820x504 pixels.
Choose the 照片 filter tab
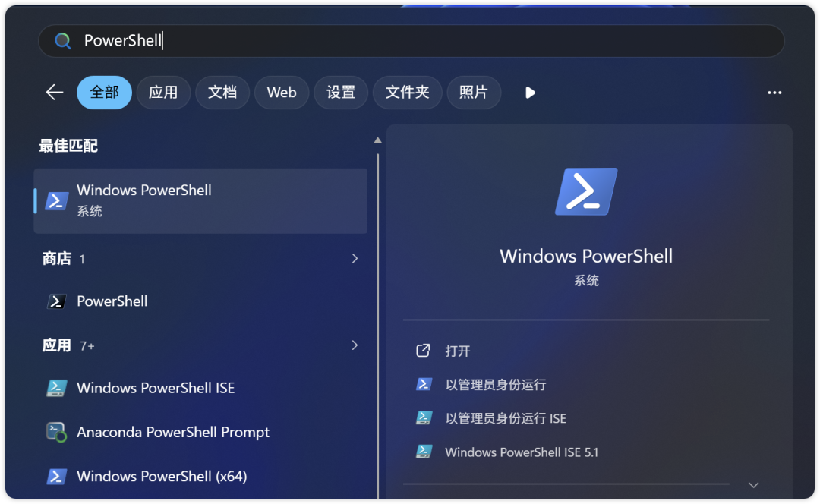point(474,93)
